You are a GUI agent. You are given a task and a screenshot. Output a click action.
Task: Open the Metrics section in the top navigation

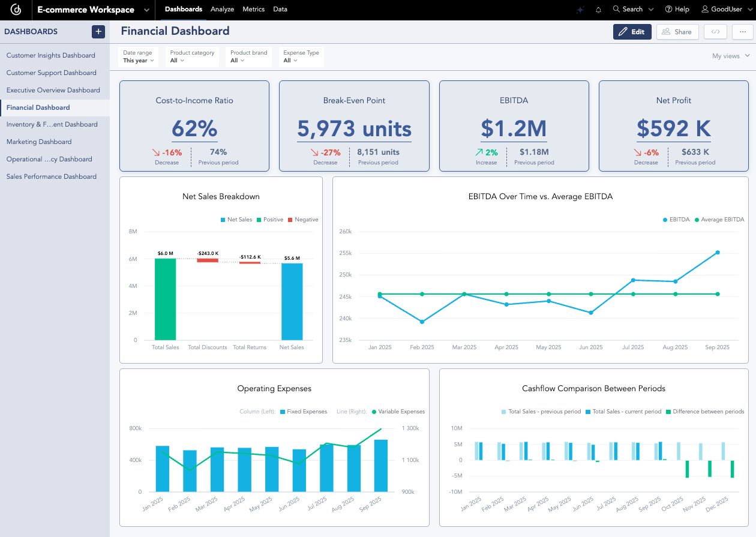[x=253, y=10]
